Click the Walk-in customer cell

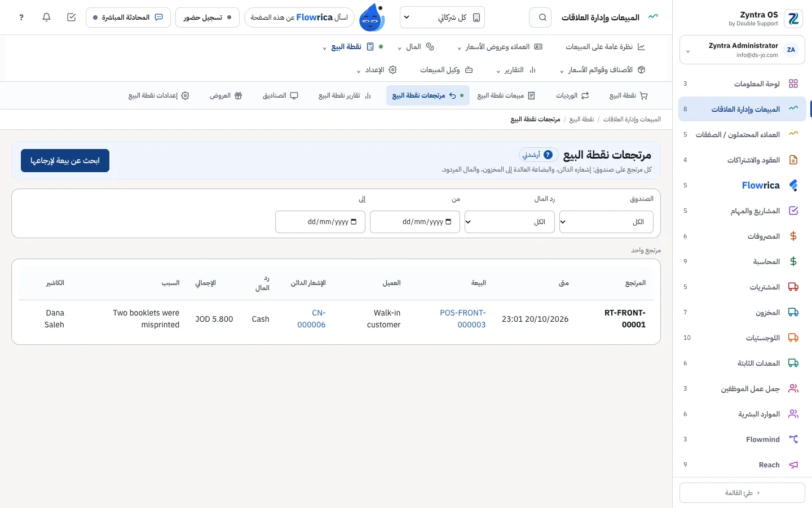(x=384, y=319)
